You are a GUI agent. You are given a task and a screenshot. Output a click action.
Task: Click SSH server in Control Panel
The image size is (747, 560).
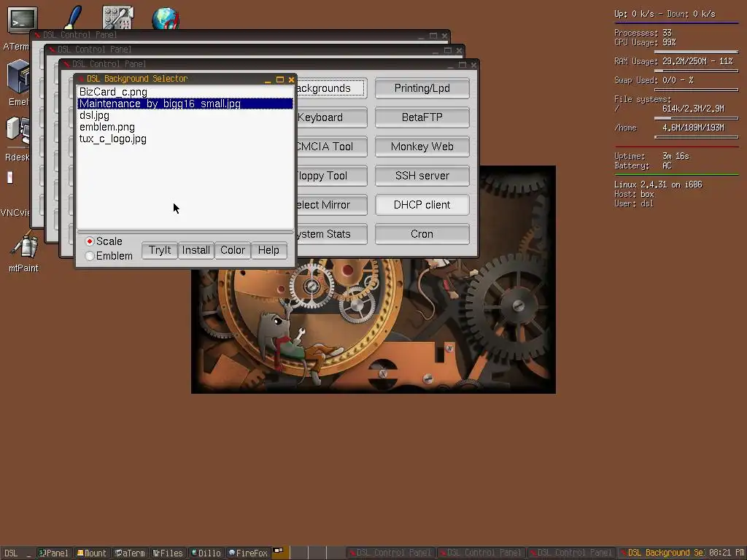pos(422,176)
